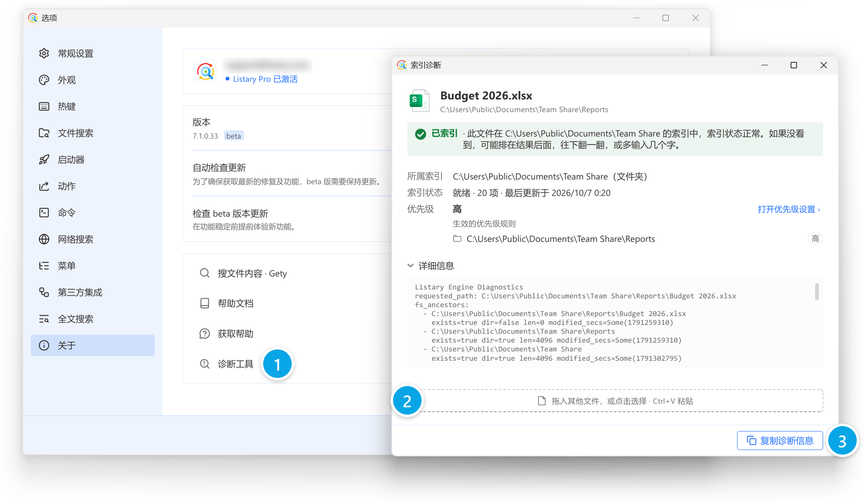Click the 诊断工具 magnifier-alert icon

click(x=205, y=364)
